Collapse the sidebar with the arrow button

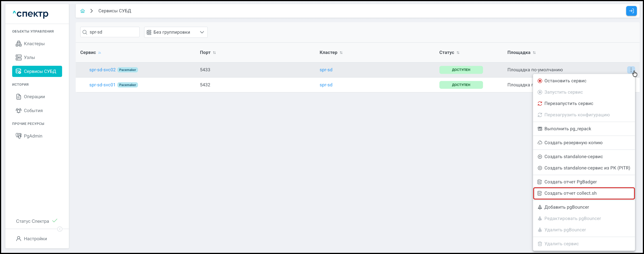point(60,229)
